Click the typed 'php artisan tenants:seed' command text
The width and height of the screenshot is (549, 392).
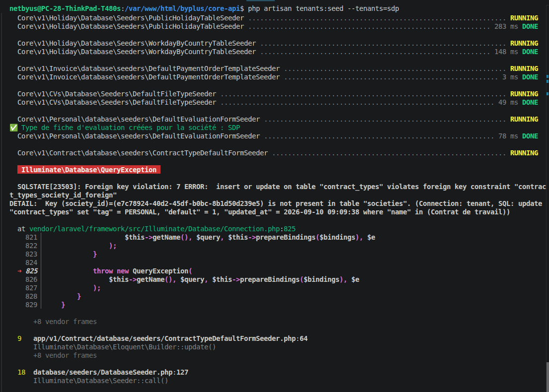(296, 8)
